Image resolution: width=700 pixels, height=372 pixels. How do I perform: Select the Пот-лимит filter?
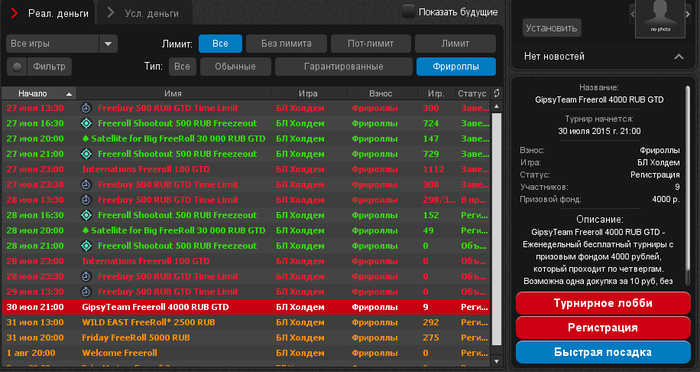tap(371, 44)
